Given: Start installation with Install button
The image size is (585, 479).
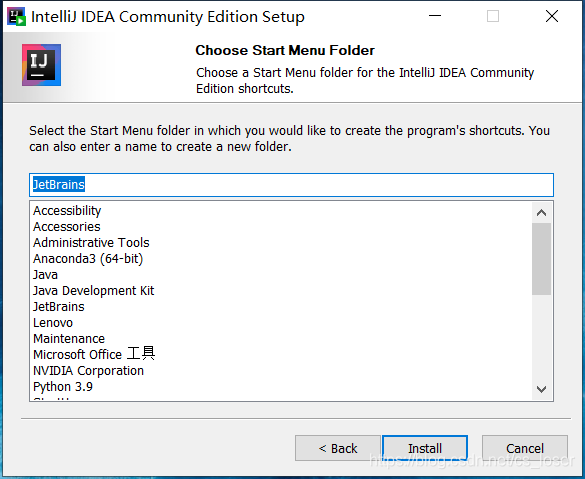Looking at the screenshot, I should (x=425, y=448).
